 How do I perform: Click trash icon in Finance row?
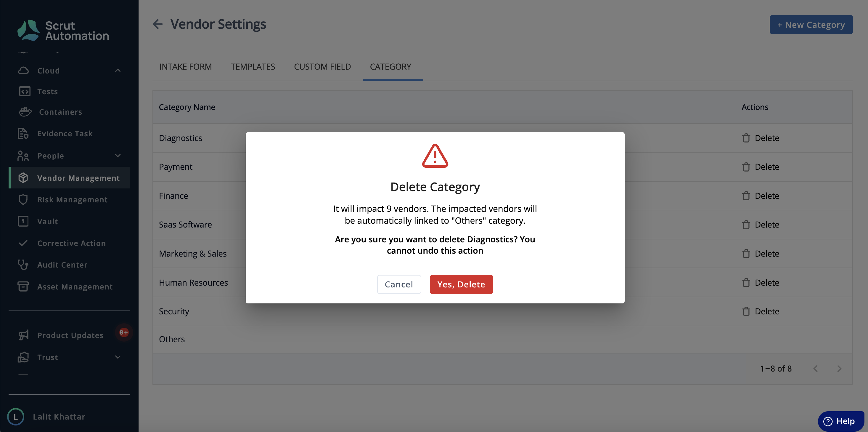click(x=746, y=196)
